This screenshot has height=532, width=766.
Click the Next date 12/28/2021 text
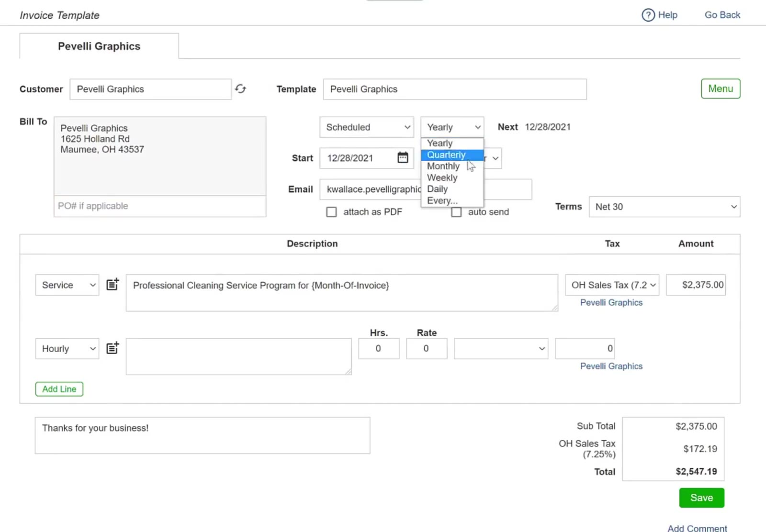click(x=548, y=127)
